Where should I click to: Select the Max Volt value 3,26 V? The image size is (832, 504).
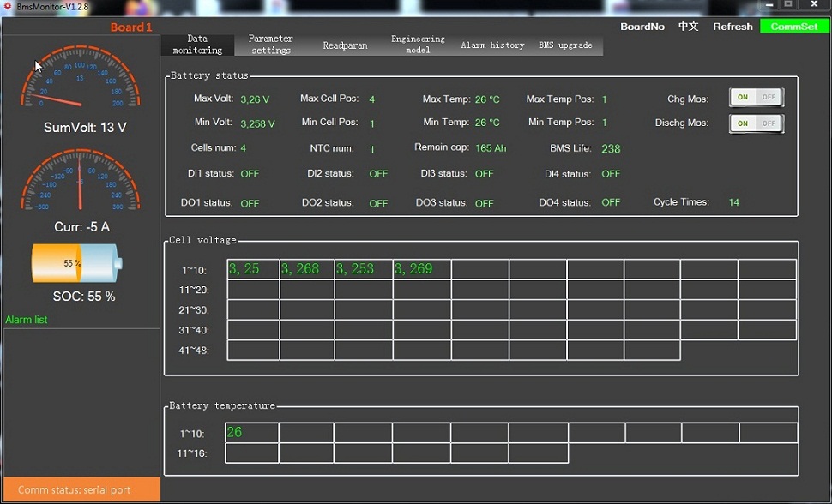(255, 99)
